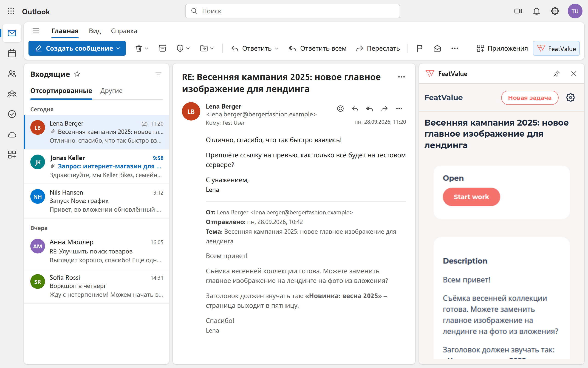Open the notifications bell icon
This screenshot has width=588, height=368.
(537, 11)
